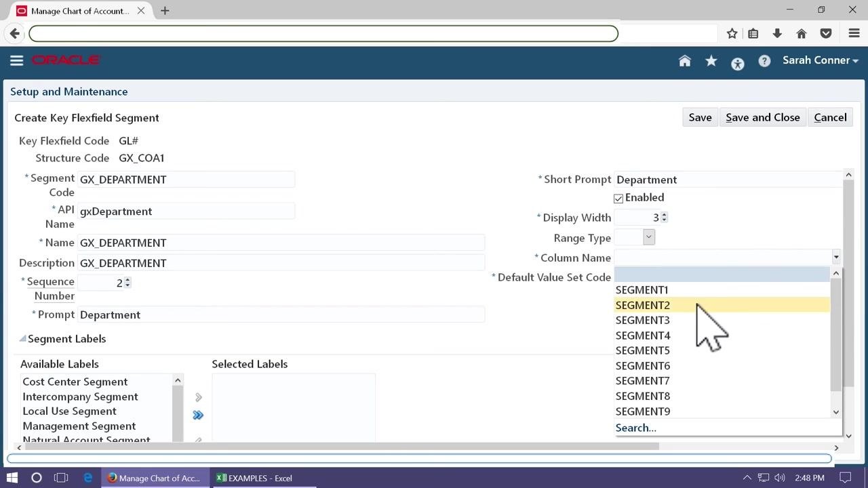Collapse the Column Name dropdown arrow
Image resolution: width=868 pixels, height=488 pixels.
tap(835, 257)
